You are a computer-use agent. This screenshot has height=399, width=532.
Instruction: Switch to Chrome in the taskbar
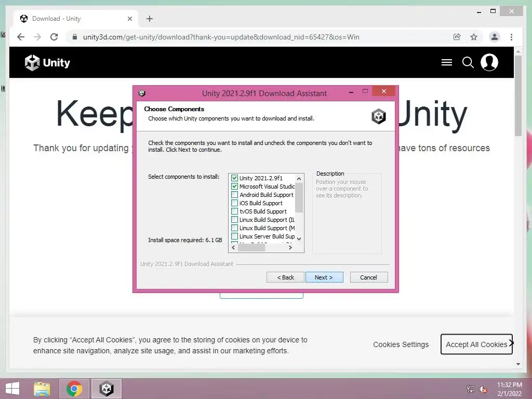point(74,389)
